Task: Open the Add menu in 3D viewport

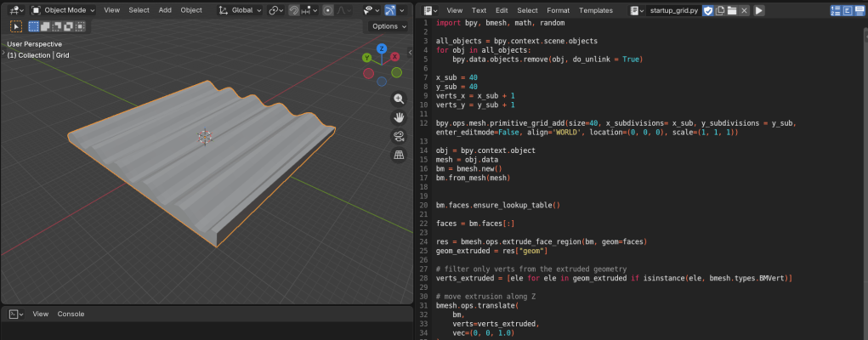Action: tap(165, 10)
